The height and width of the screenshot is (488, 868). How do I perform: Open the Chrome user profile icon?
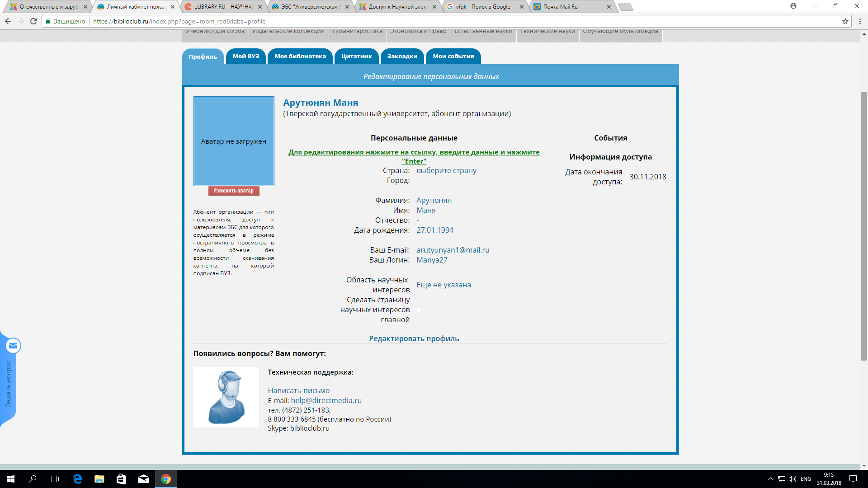click(x=793, y=6)
